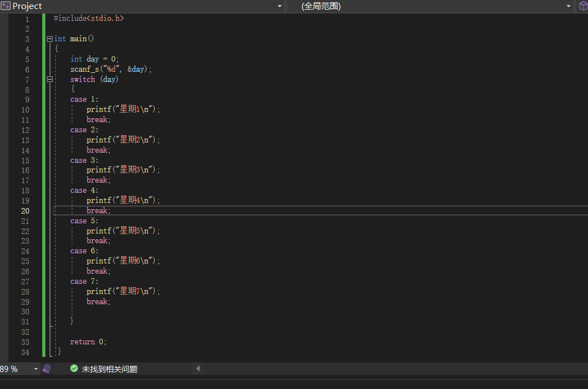588x389 pixels.
Task: Click the 'case 2:' label
Action: pos(84,130)
